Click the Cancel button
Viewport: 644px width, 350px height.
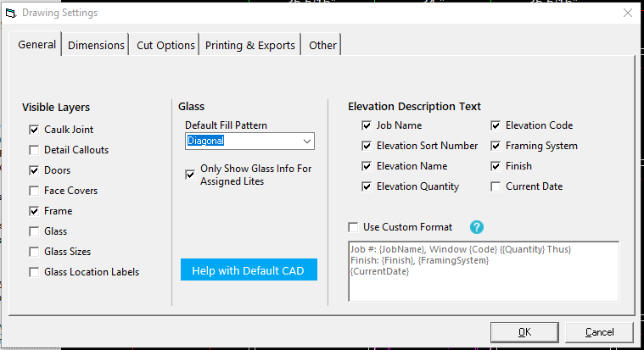[x=599, y=332]
